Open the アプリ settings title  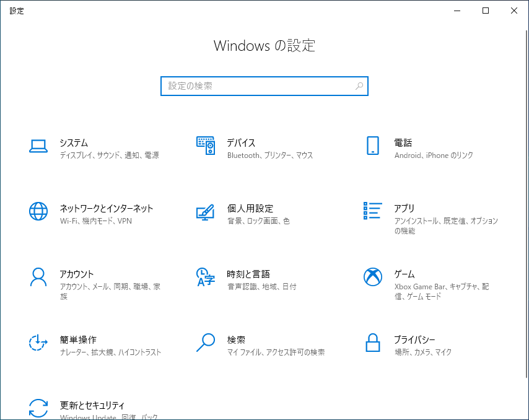coord(404,209)
